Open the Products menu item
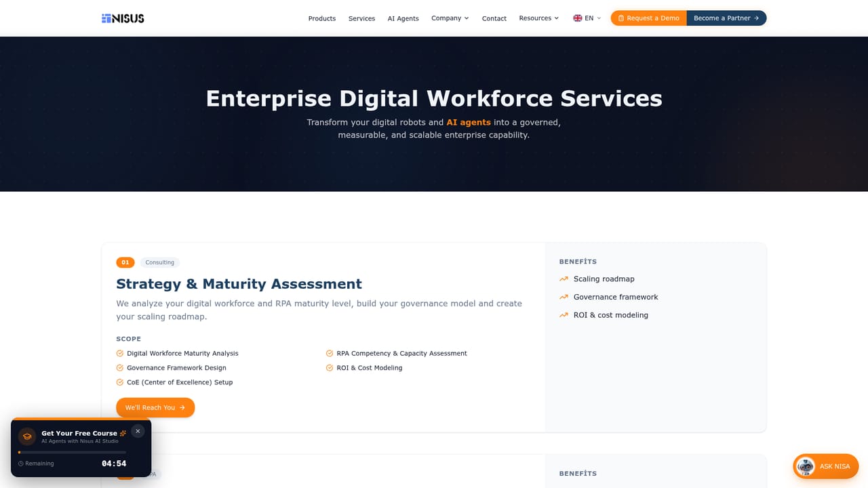The image size is (868, 488). [x=322, y=18]
